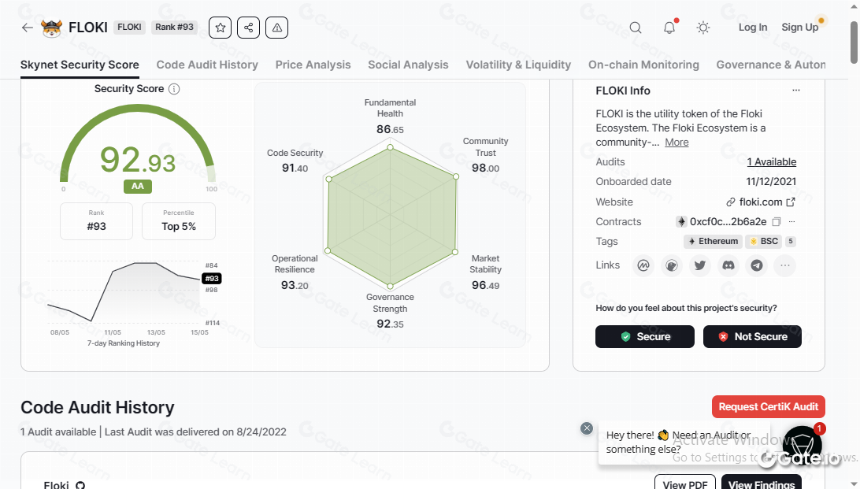
Task: Toggle light/dark theme sun icon
Action: point(703,27)
